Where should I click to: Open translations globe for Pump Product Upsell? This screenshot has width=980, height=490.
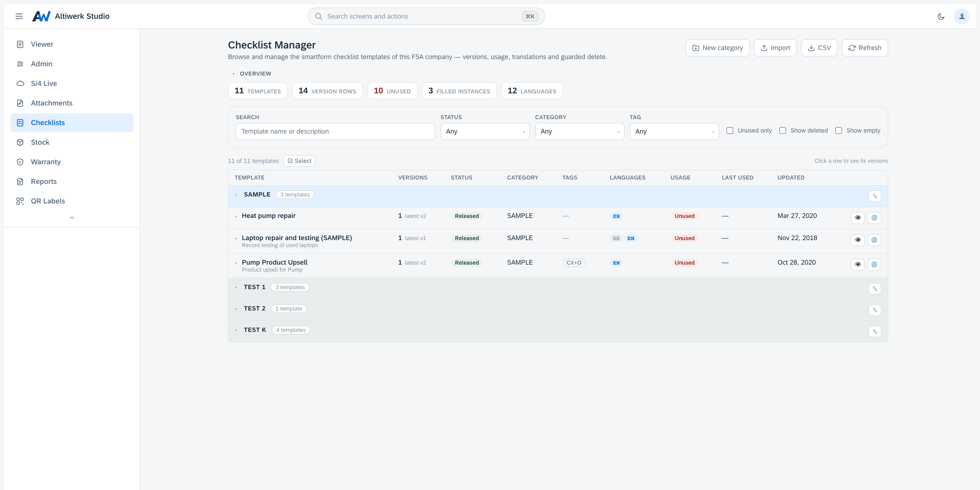pos(874,264)
